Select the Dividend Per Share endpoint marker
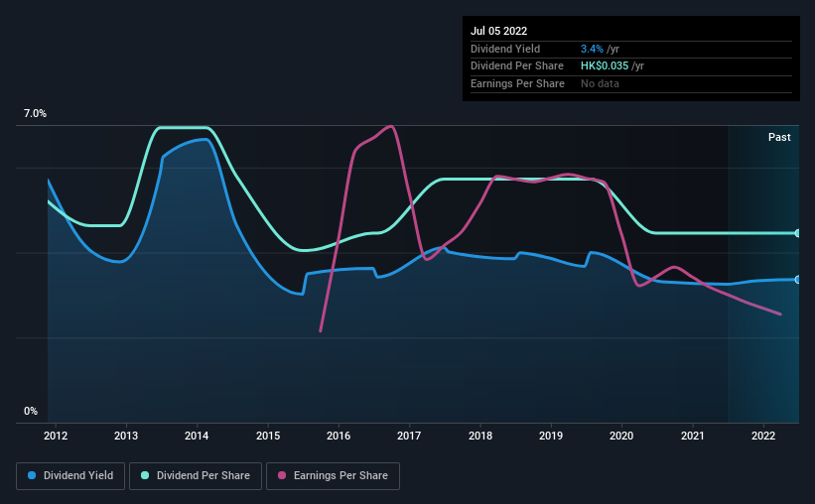Image resolution: width=815 pixels, height=504 pixels. [x=797, y=233]
